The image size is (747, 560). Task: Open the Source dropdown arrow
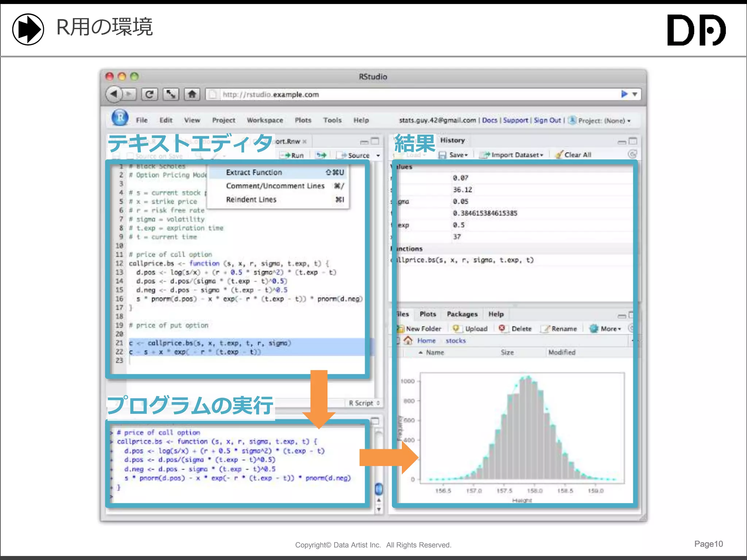point(378,156)
